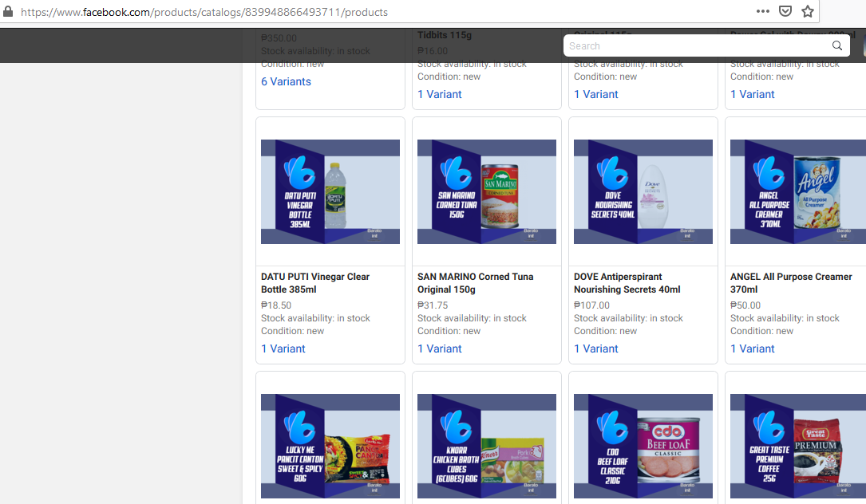Select the DATU PUTI Vinegar Clear Bottle 385ml title

315,283
